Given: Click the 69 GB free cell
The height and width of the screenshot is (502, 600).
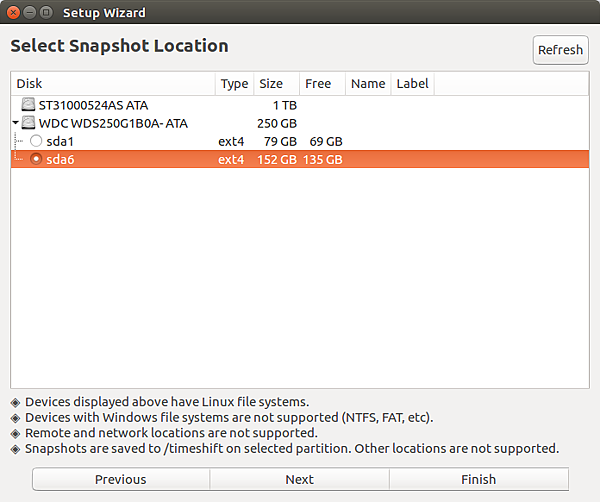Looking at the screenshot, I should point(326,142).
